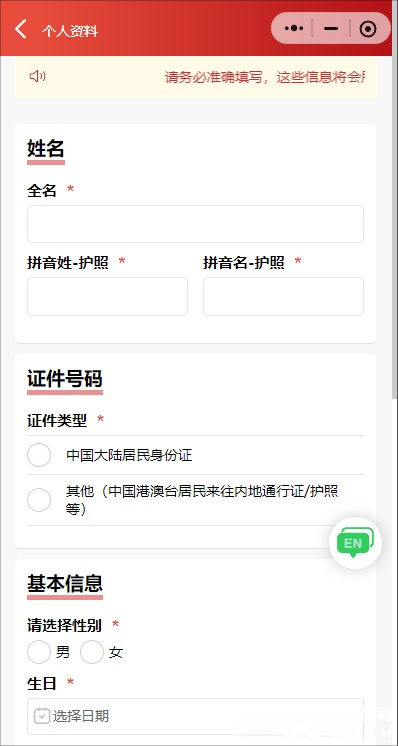Select 中国大陆居民身份证 radio option
Viewport: 398px width, 746px height.
tap(39, 455)
